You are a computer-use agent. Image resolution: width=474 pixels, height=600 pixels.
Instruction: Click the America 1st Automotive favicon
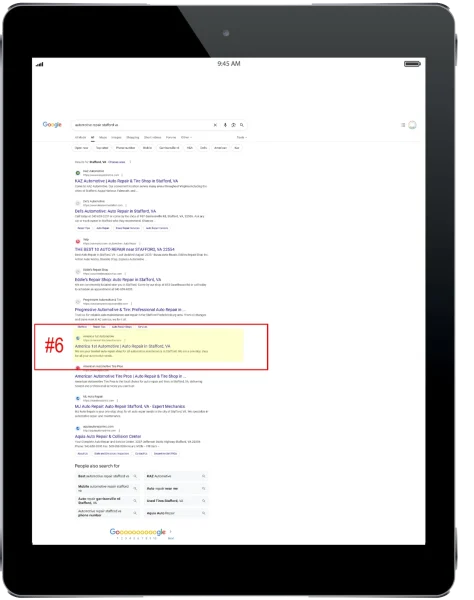point(78,338)
